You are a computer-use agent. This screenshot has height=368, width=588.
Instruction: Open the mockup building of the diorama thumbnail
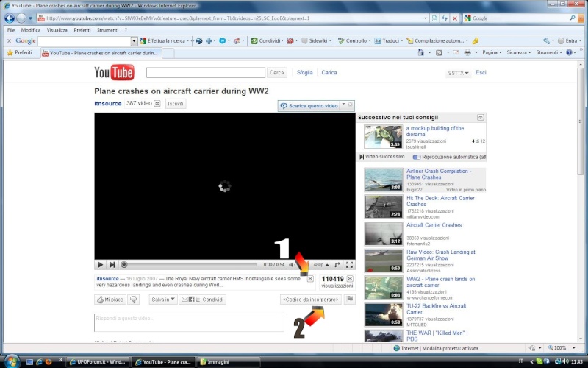point(383,137)
